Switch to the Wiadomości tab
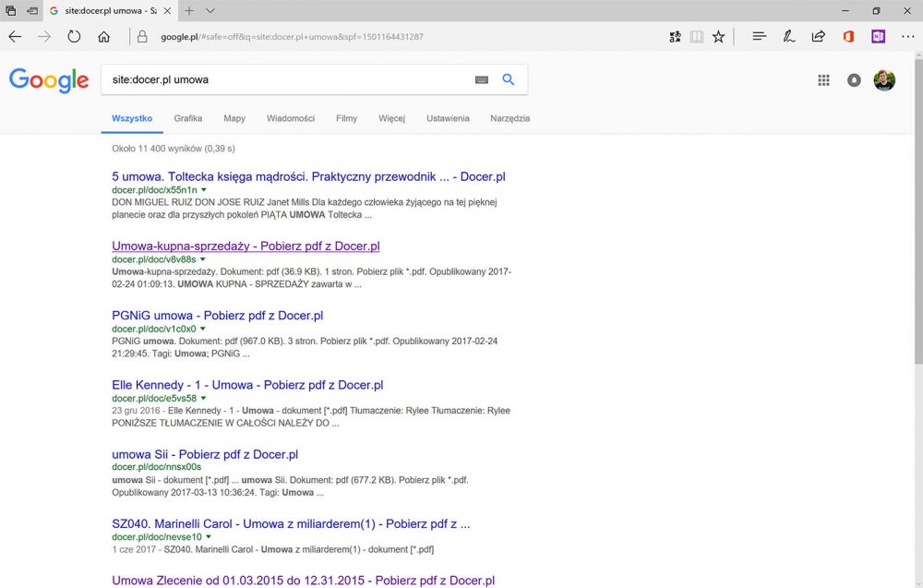 (x=290, y=118)
